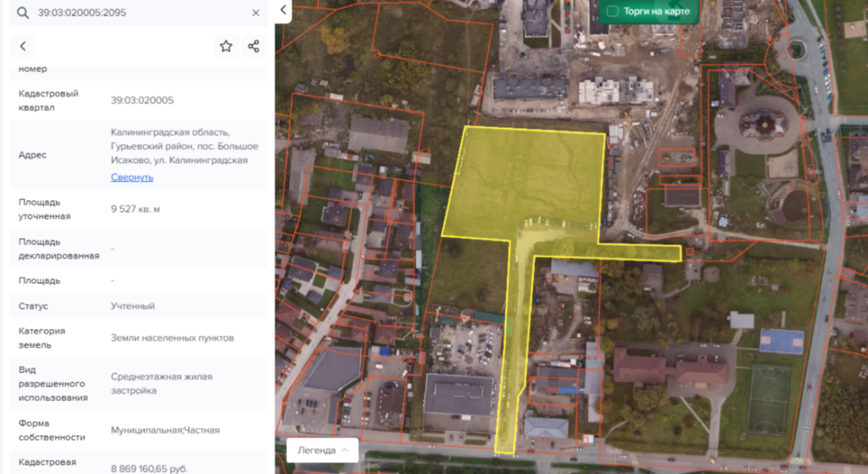Collapse the side info panel
The height and width of the screenshot is (474, 868).
tap(283, 11)
